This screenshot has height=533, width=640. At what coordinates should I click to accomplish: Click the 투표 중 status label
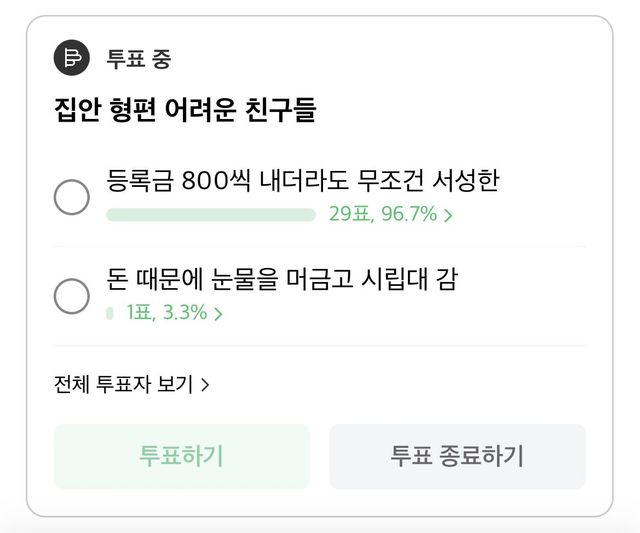(x=139, y=58)
